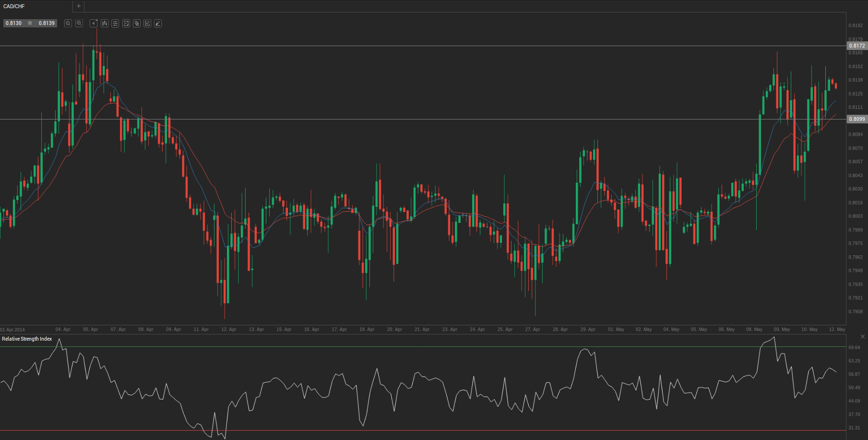Click the 0.8130 bid price button

[14, 23]
